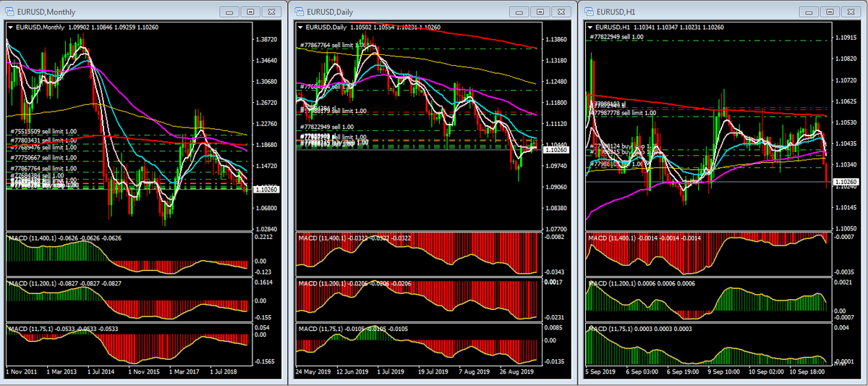Open the triangle menu beside EURUSD,H1 chart label

coord(590,28)
